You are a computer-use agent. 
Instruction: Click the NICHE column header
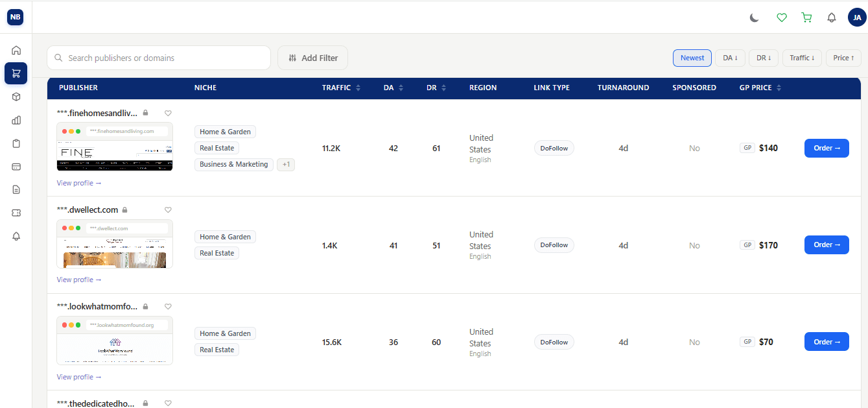click(x=205, y=88)
